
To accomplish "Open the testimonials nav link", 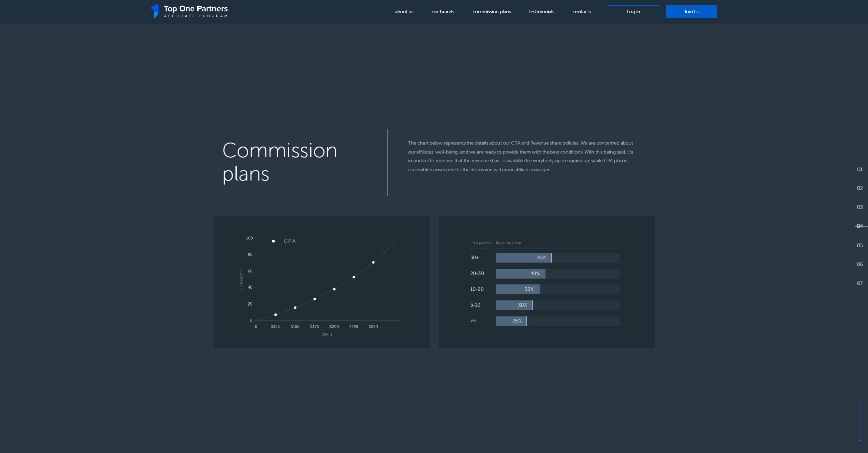I will 541,12.
